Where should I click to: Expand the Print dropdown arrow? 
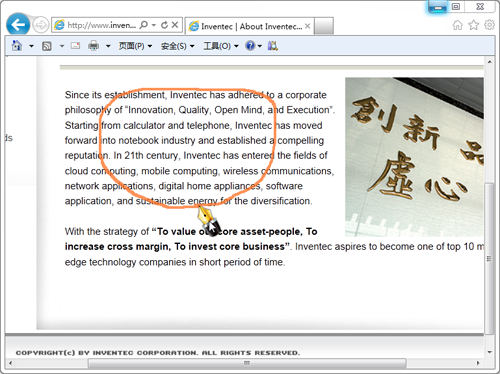(x=108, y=46)
